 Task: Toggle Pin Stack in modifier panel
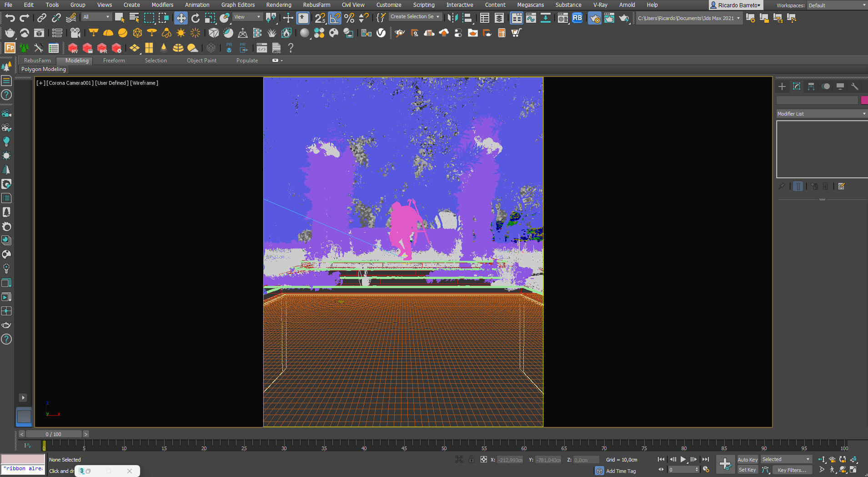click(782, 186)
